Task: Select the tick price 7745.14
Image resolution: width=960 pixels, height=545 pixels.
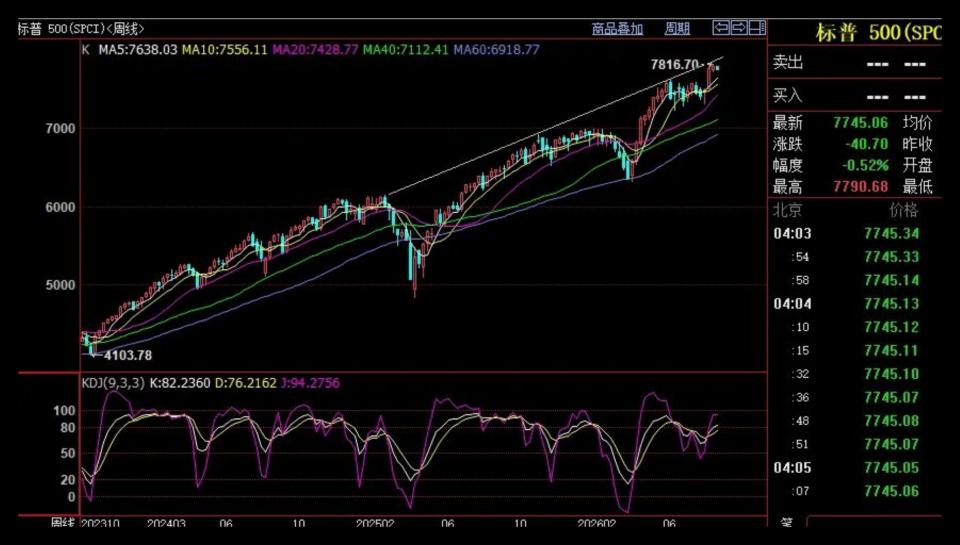Action: point(891,280)
